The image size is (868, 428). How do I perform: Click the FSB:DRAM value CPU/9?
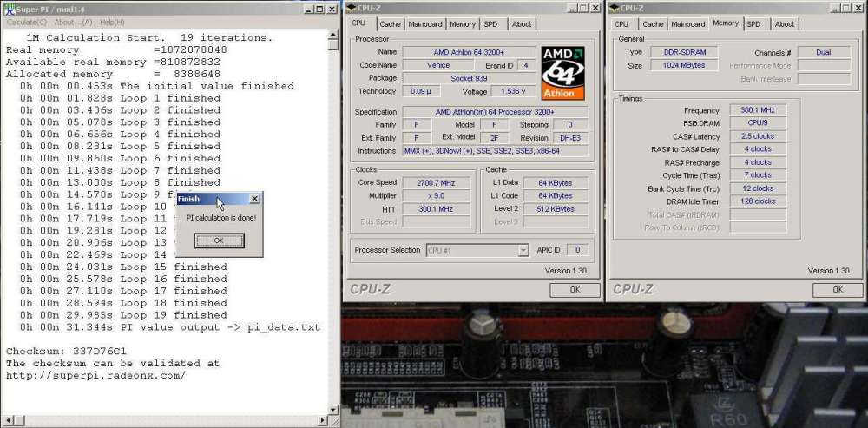coord(758,123)
